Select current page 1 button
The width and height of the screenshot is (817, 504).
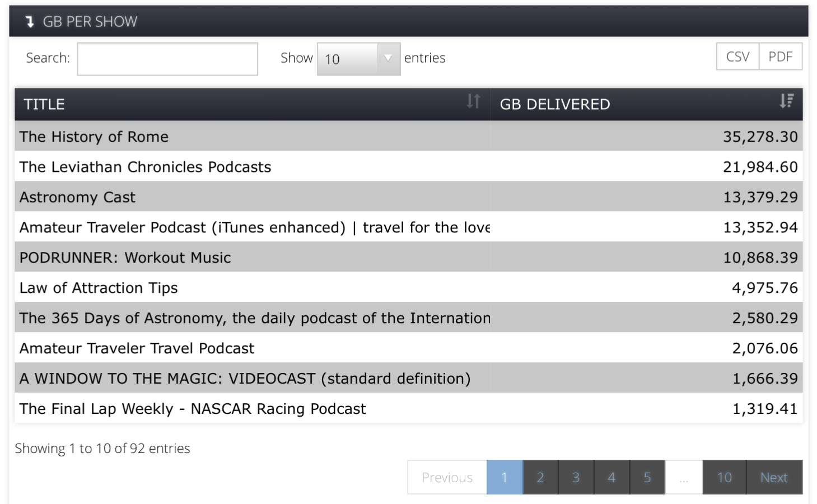tap(505, 477)
